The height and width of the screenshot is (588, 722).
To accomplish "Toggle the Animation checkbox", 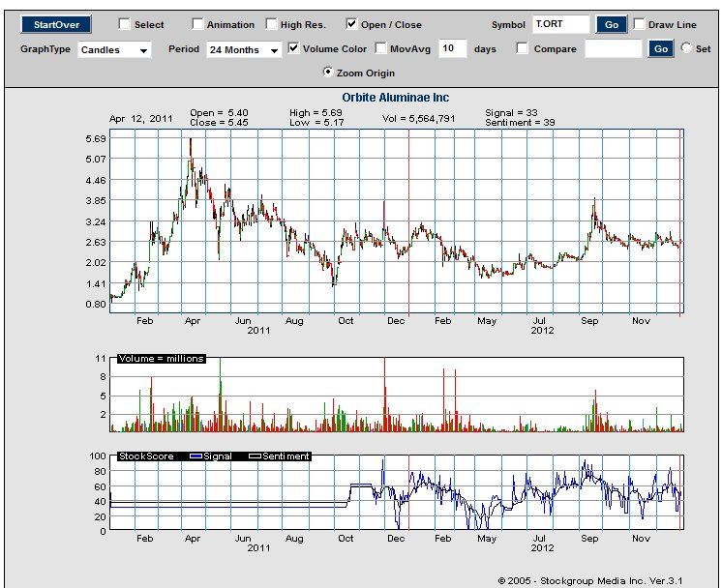I will 197,24.
